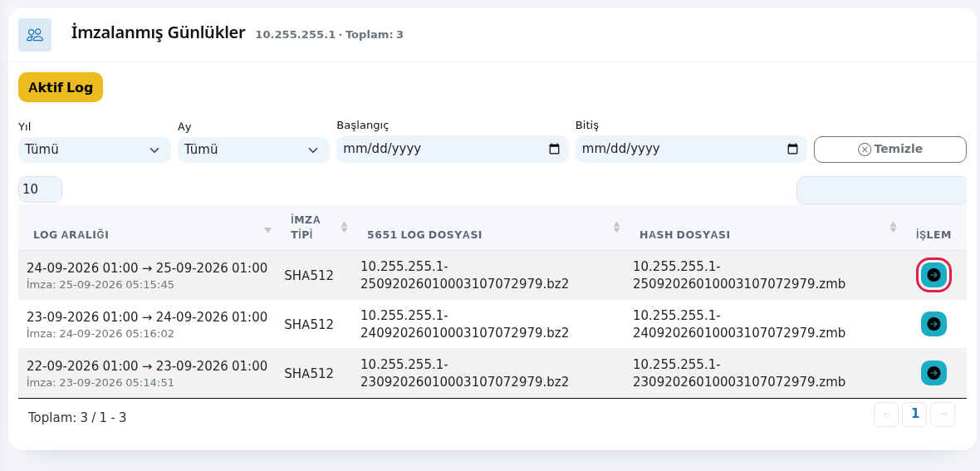Open the page size selector showing 10
The width and height of the screenshot is (980, 471).
40,189
